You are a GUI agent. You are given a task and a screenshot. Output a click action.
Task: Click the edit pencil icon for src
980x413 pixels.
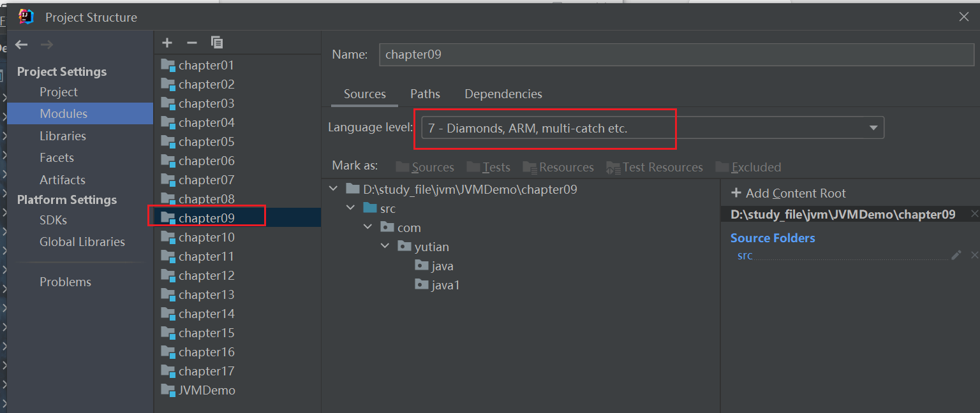956,255
